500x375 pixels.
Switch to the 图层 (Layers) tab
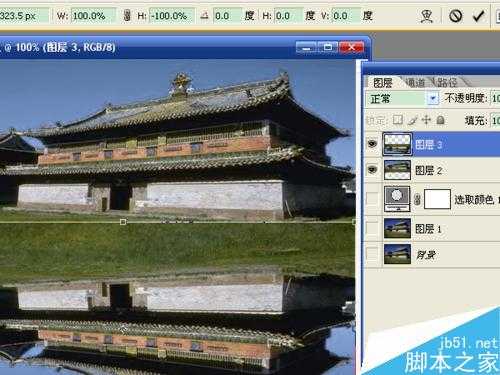tap(382, 83)
